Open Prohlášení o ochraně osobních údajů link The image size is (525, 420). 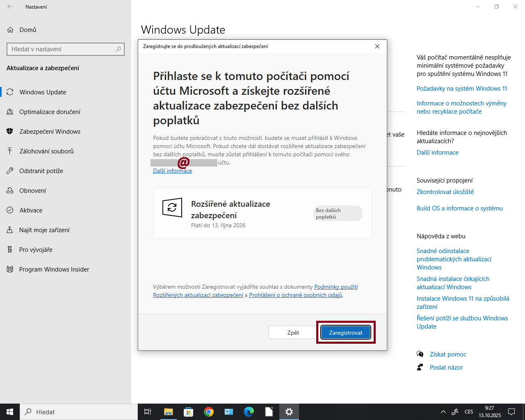click(x=296, y=295)
